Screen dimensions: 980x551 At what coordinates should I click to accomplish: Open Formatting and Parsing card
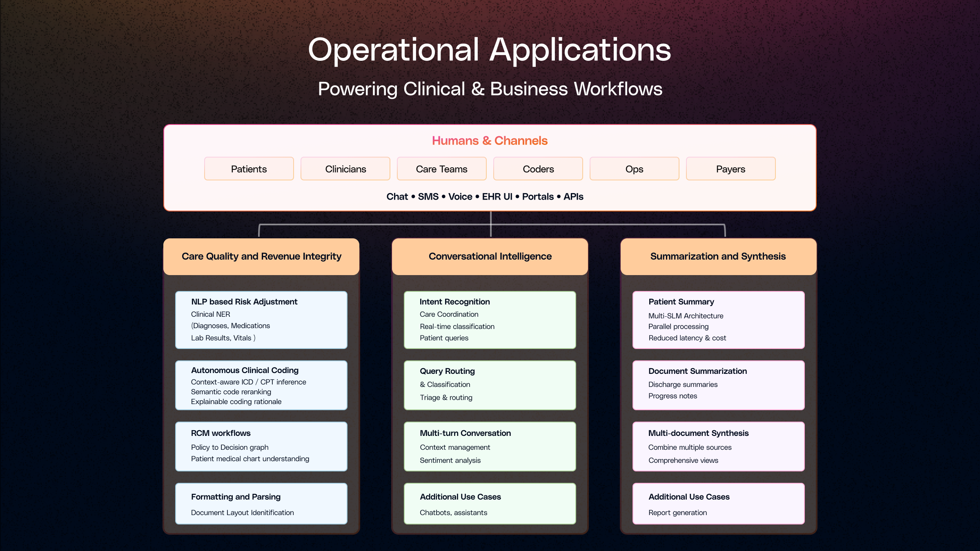tap(261, 503)
